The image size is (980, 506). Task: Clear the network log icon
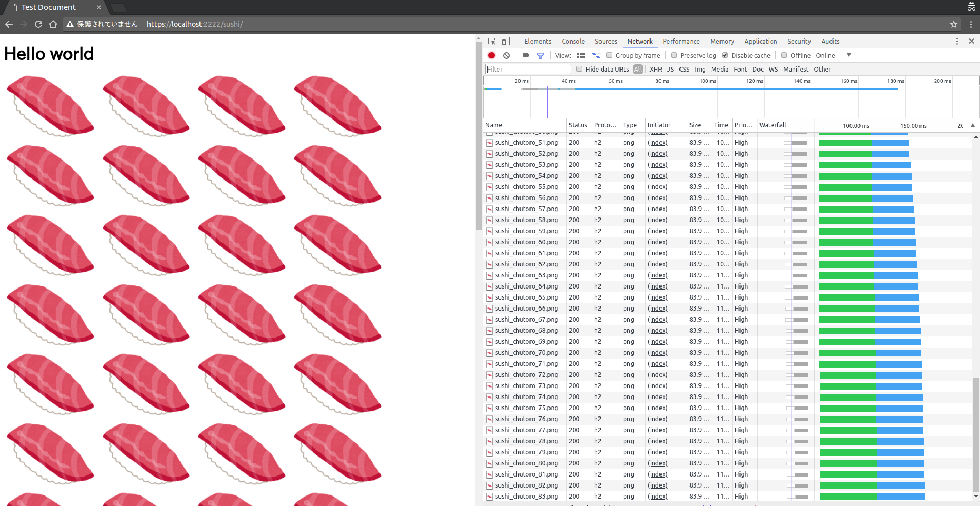pos(506,55)
